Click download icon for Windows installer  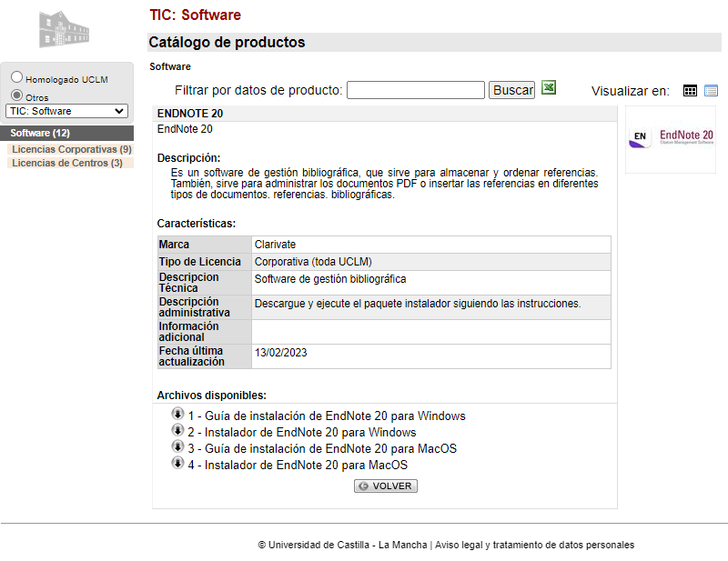click(x=177, y=430)
